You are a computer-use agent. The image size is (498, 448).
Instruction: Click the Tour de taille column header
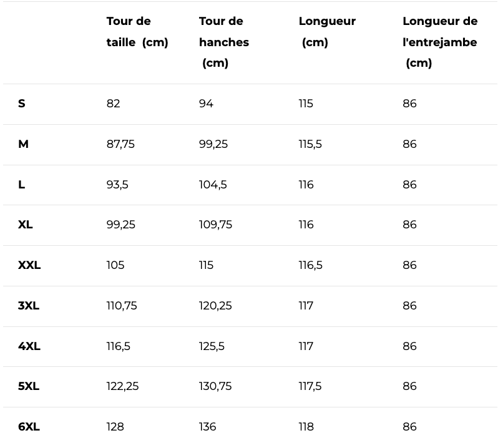137,32
